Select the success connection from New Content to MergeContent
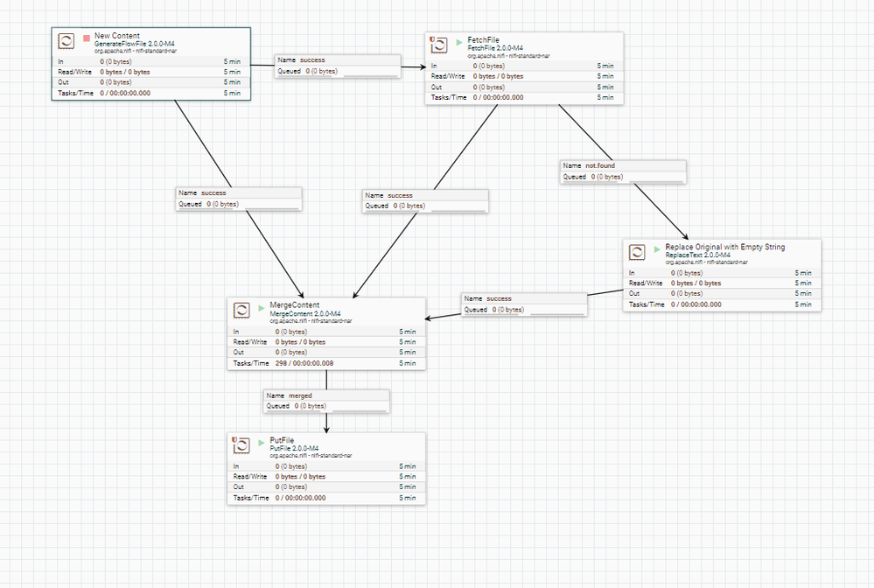Screen dimensions: 874x588 pyautogui.click(x=239, y=199)
